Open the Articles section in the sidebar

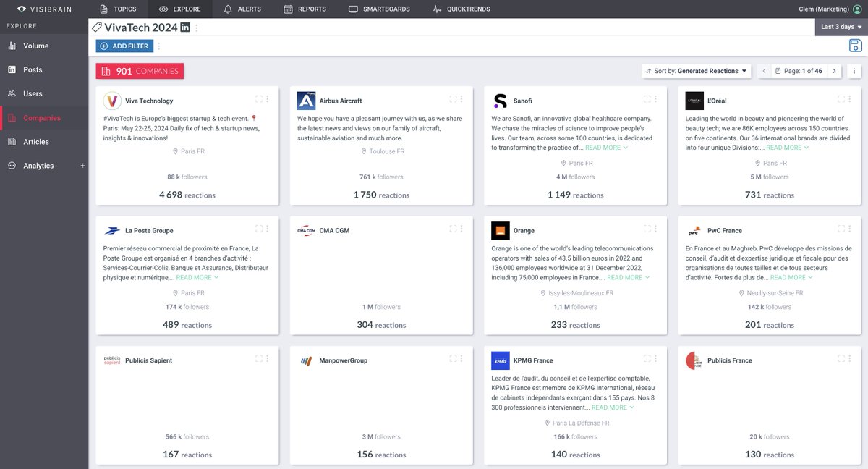click(x=33, y=142)
